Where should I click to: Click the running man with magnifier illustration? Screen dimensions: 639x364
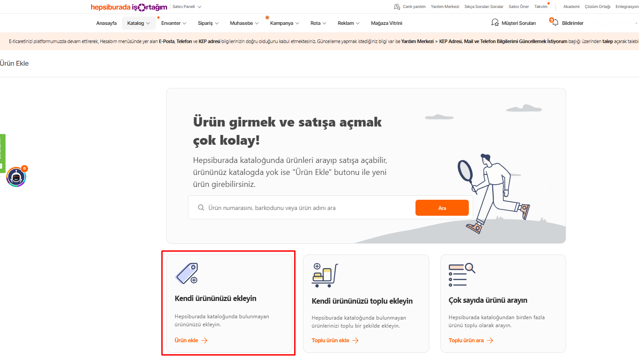(x=494, y=194)
